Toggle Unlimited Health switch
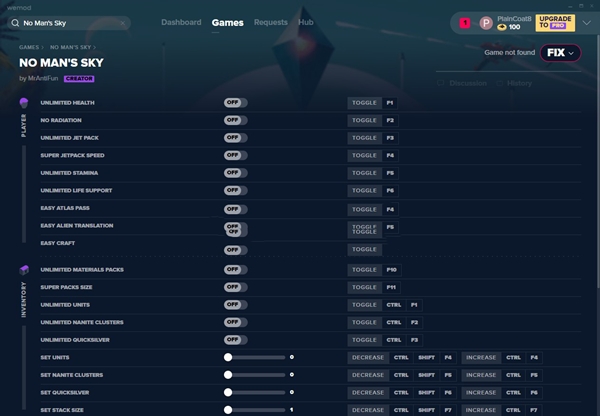The height and width of the screenshot is (416, 600). (236, 103)
